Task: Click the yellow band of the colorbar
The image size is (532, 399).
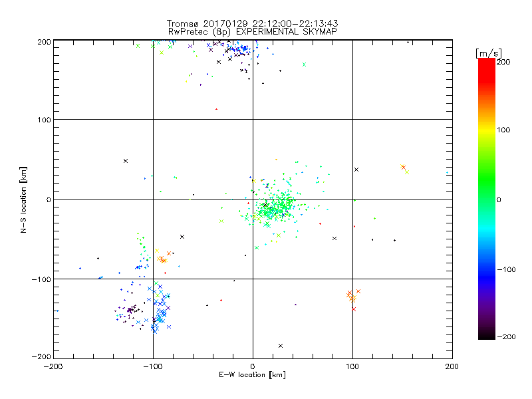Action: click(487, 130)
